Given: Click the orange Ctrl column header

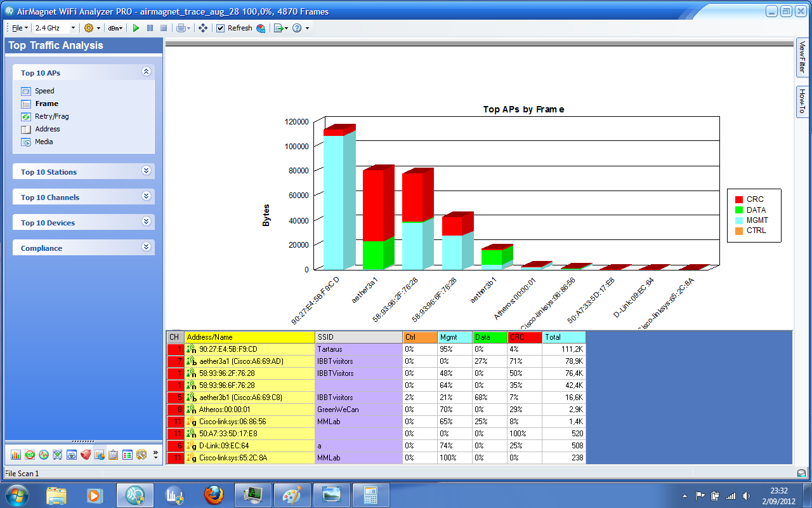Looking at the screenshot, I should (x=420, y=337).
